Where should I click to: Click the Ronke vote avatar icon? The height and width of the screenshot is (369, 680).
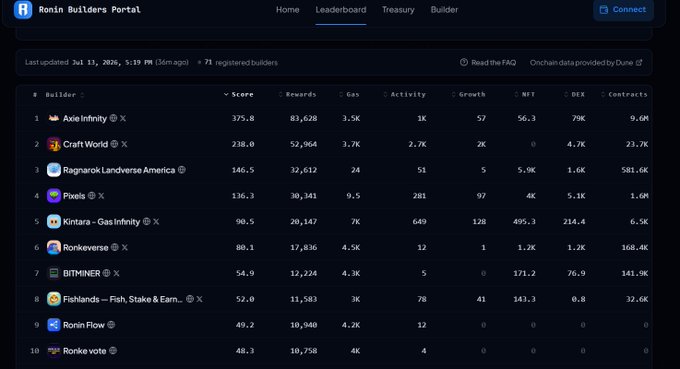click(54, 350)
